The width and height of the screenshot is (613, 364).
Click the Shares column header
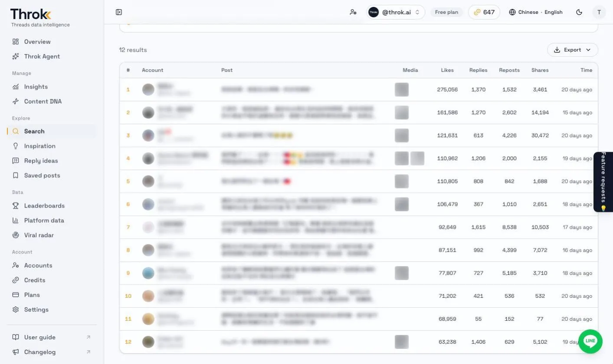(540, 70)
